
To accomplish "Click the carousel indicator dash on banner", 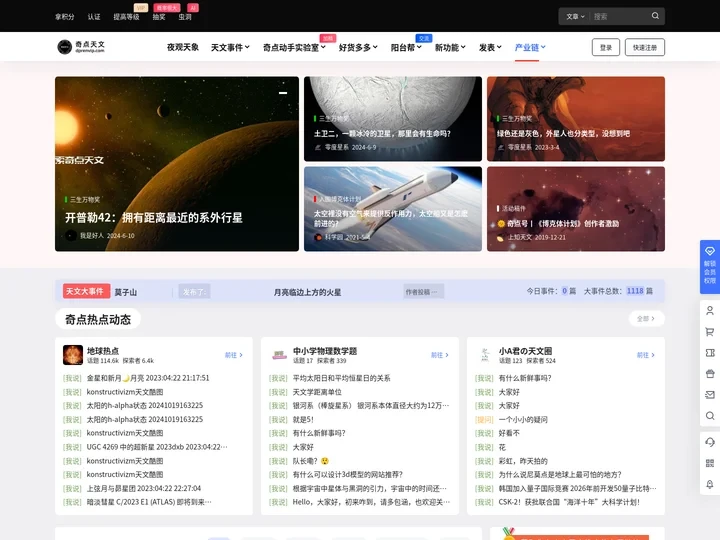I will [x=283, y=93].
